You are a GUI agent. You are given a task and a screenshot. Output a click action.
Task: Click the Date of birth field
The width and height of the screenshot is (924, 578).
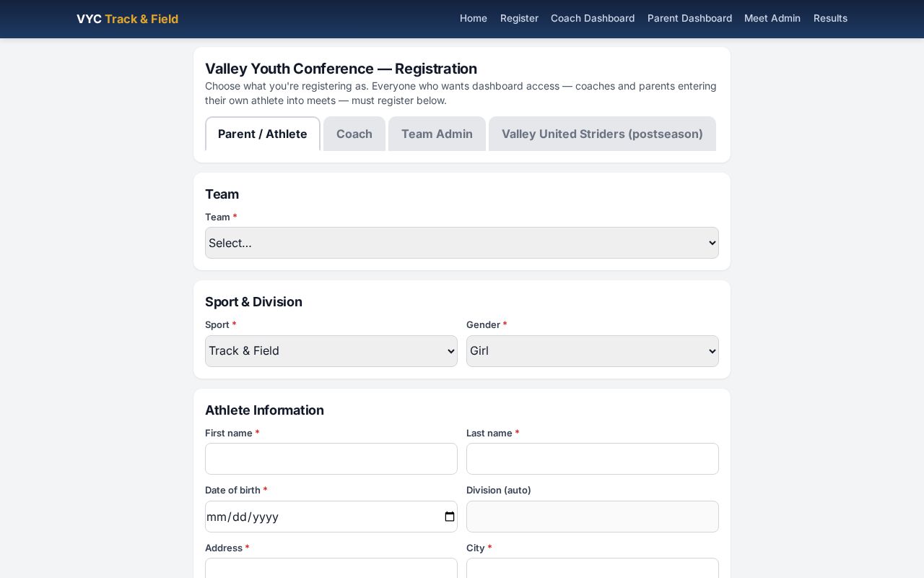click(331, 517)
